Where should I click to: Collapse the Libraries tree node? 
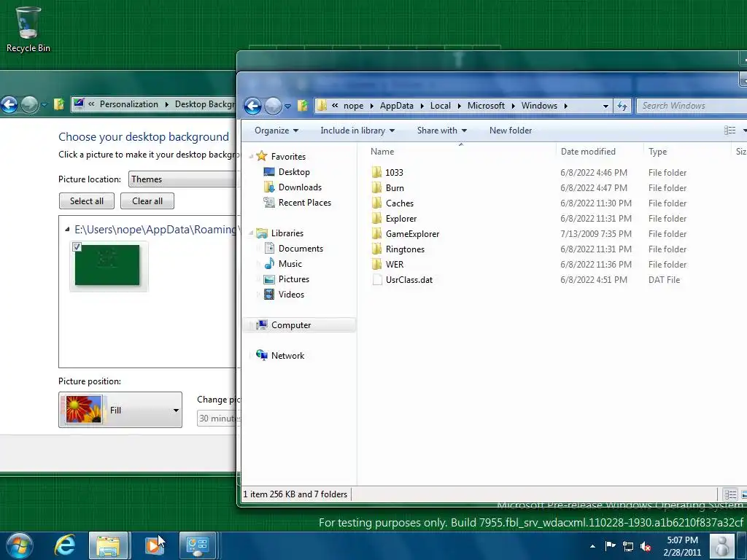pyautogui.click(x=251, y=233)
